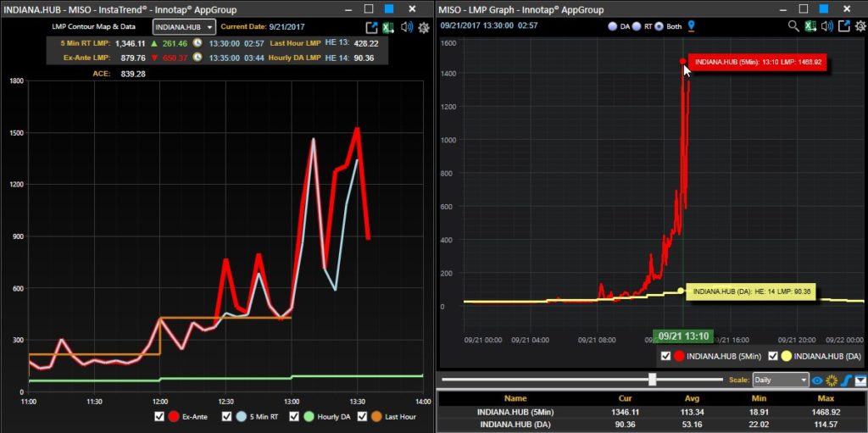This screenshot has width=868, height=433.
Task: Click the red 13:10 peak data point
Action: tap(683, 62)
